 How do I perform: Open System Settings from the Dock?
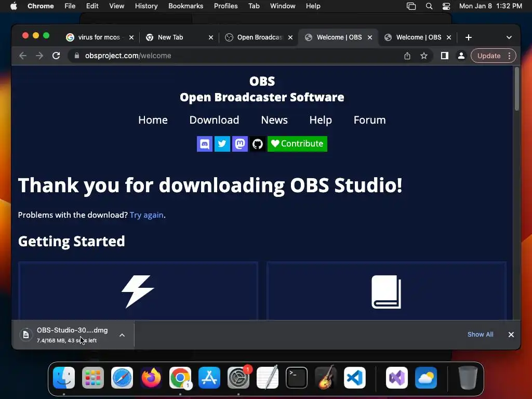pyautogui.click(x=238, y=378)
